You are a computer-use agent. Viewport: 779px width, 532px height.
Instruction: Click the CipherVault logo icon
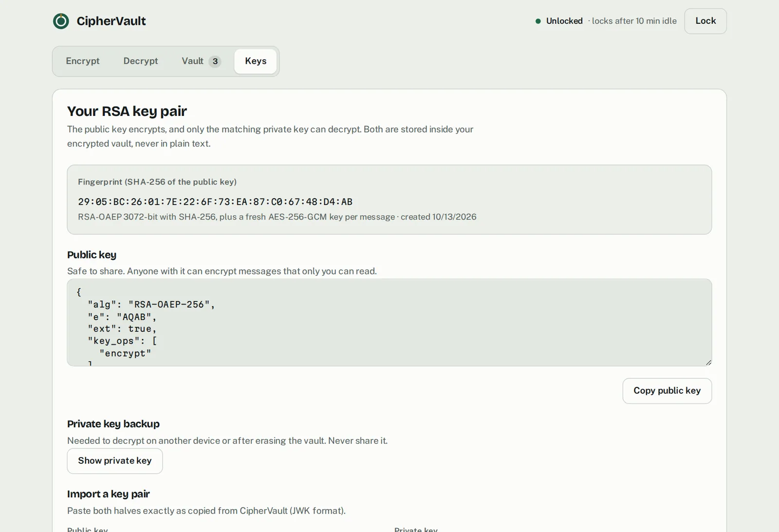61,21
